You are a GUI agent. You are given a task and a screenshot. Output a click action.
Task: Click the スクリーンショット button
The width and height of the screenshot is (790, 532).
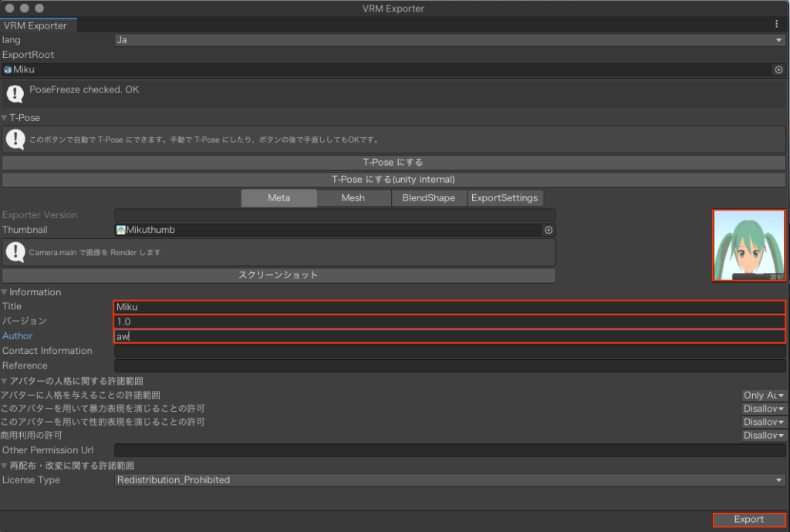pos(279,275)
